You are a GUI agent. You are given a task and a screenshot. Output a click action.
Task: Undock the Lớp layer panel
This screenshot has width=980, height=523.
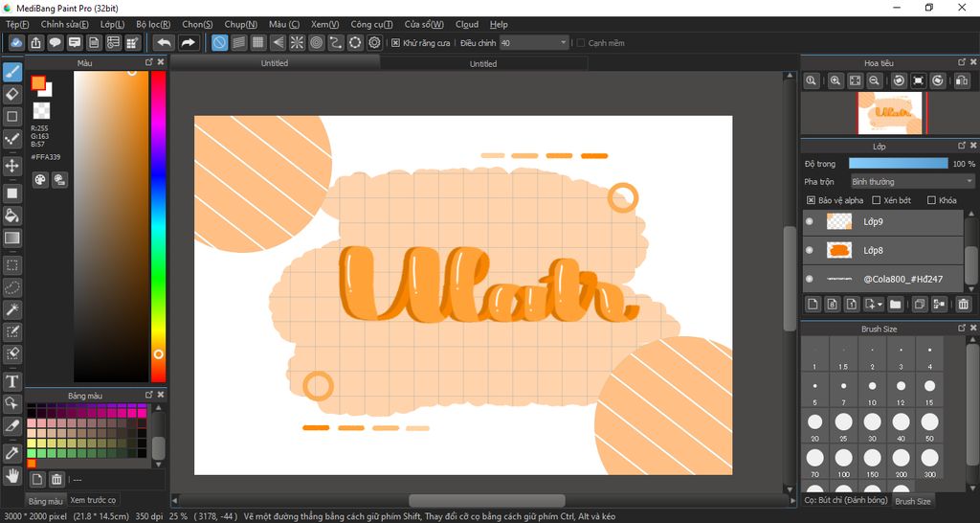pyautogui.click(x=962, y=146)
